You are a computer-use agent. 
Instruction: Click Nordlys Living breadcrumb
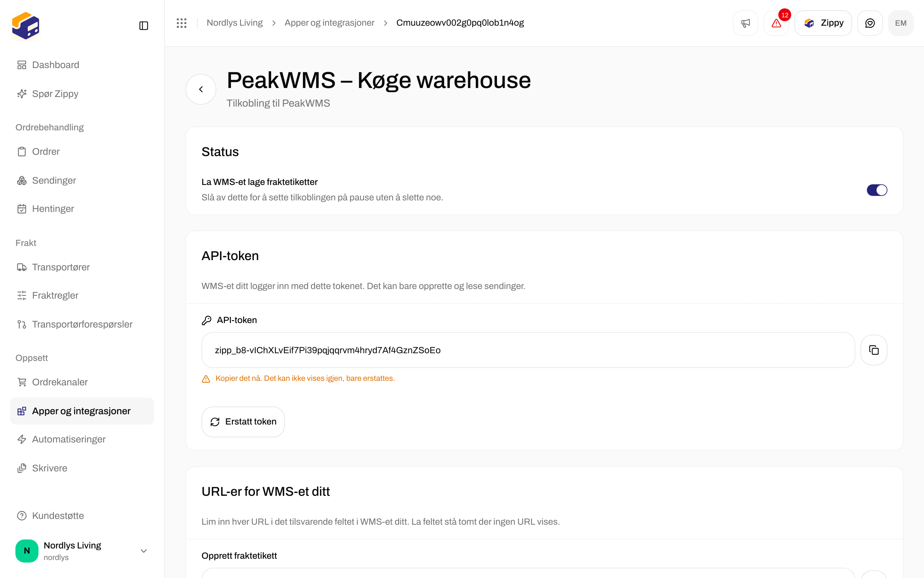click(235, 23)
